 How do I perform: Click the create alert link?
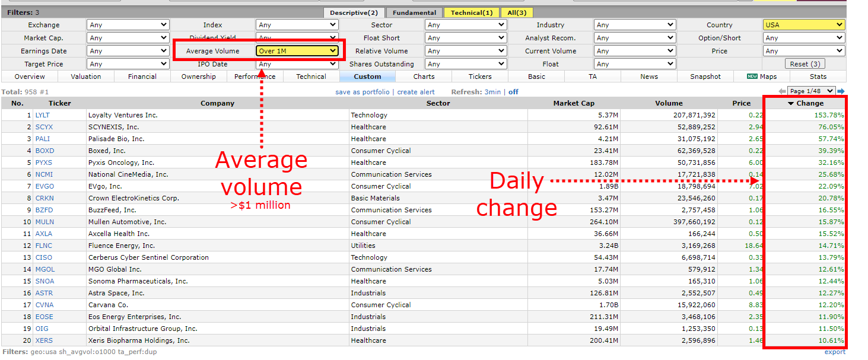(x=416, y=92)
